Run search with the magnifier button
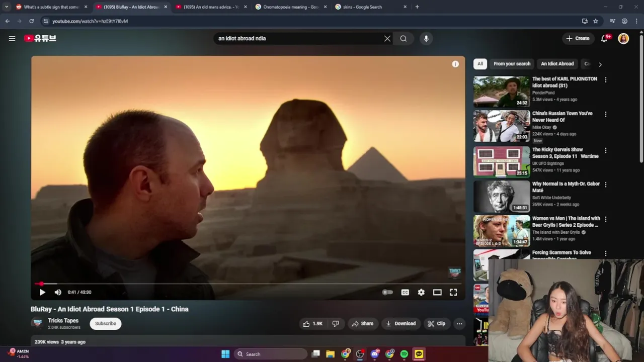This screenshot has width=644, height=362. pos(404,38)
